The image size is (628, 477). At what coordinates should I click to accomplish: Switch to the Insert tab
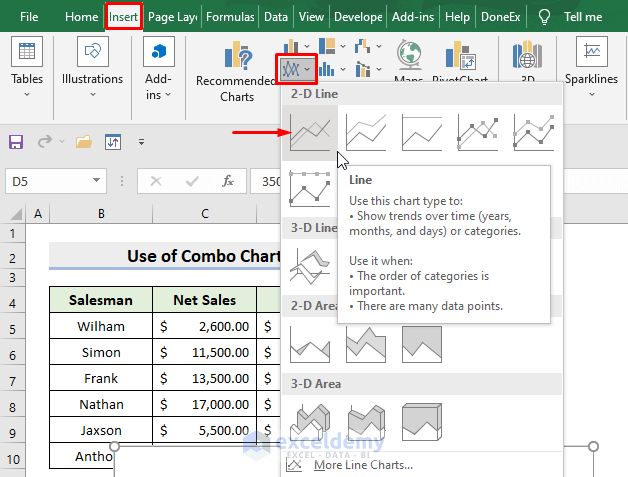click(x=124, y=17)
